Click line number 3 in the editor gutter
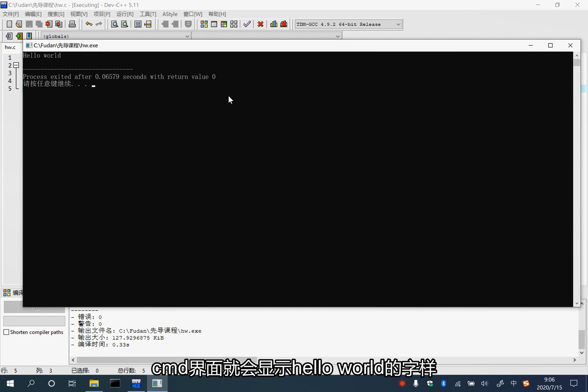Viewport: 588px width, 392px height. [x=10, y=73]
